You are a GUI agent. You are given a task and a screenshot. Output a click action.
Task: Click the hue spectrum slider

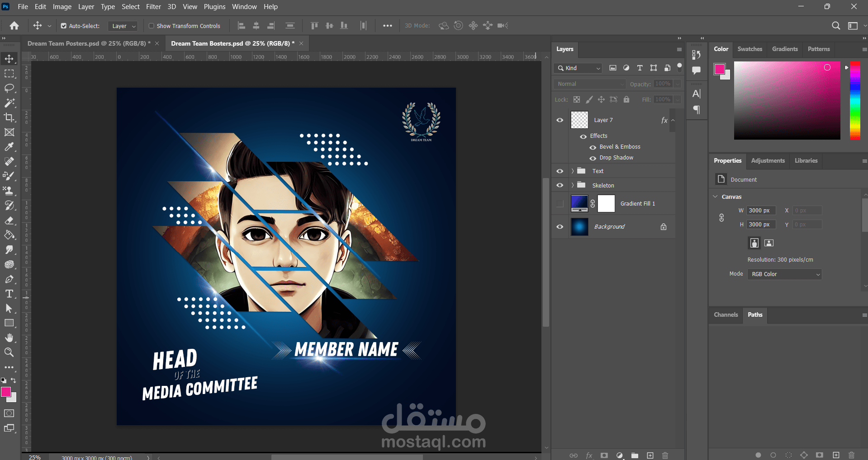point(855,100)
